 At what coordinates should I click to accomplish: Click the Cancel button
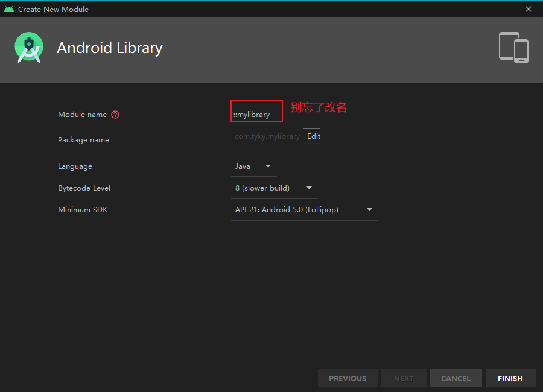[456, 378]
